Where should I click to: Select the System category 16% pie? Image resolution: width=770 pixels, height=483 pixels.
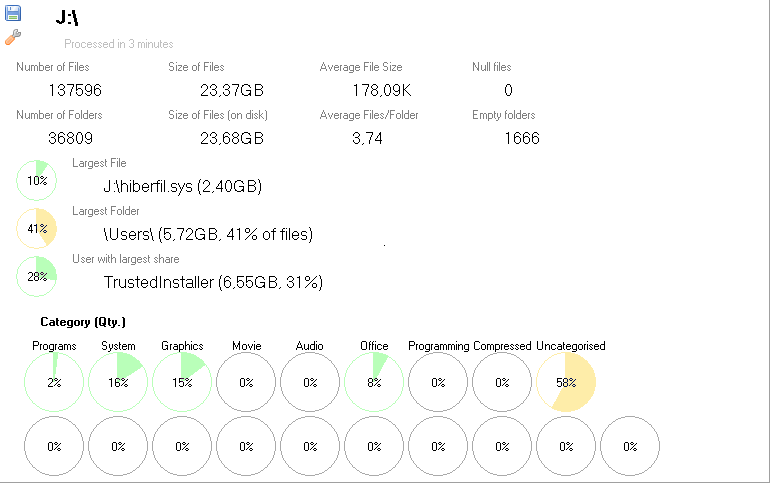click(118, 382)
